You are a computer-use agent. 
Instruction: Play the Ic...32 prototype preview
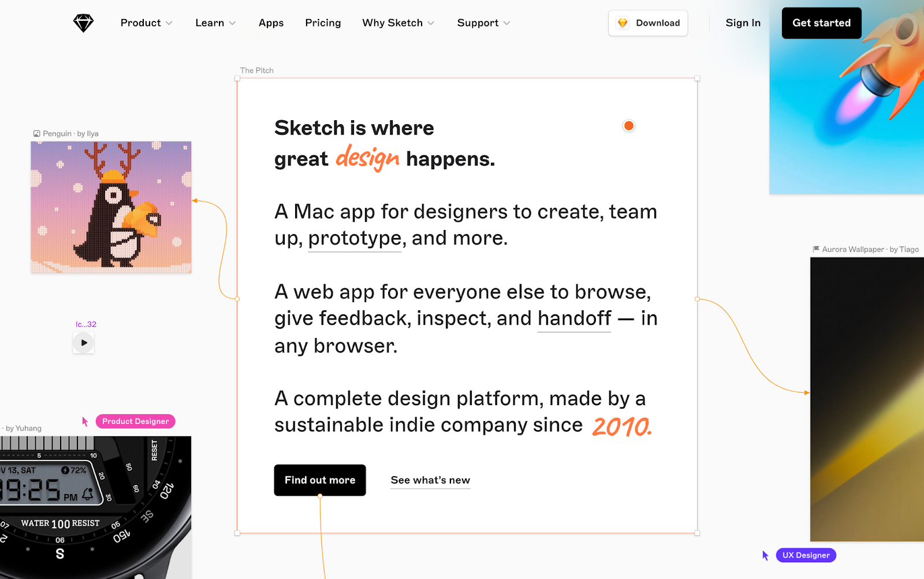click(x=84, y=343)
